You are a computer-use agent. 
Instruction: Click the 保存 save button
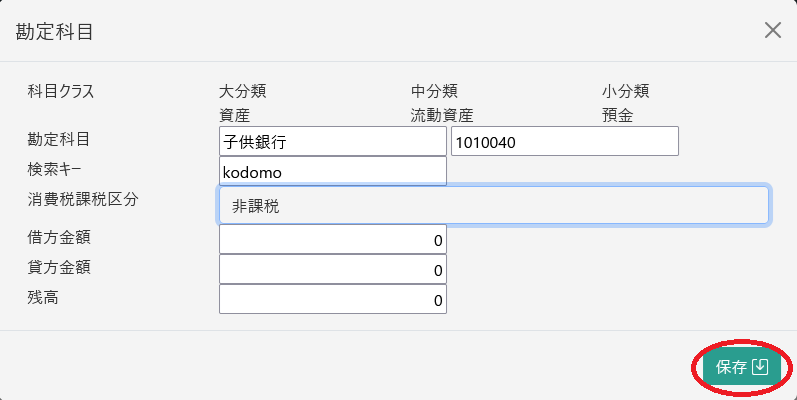click(x=741, y=367)
